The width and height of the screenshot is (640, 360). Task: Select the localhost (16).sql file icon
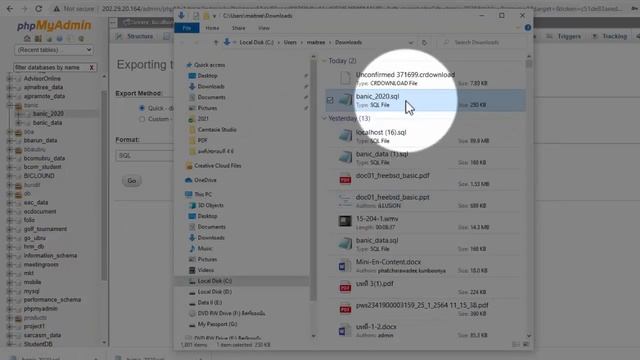click(x=345, y=136)
